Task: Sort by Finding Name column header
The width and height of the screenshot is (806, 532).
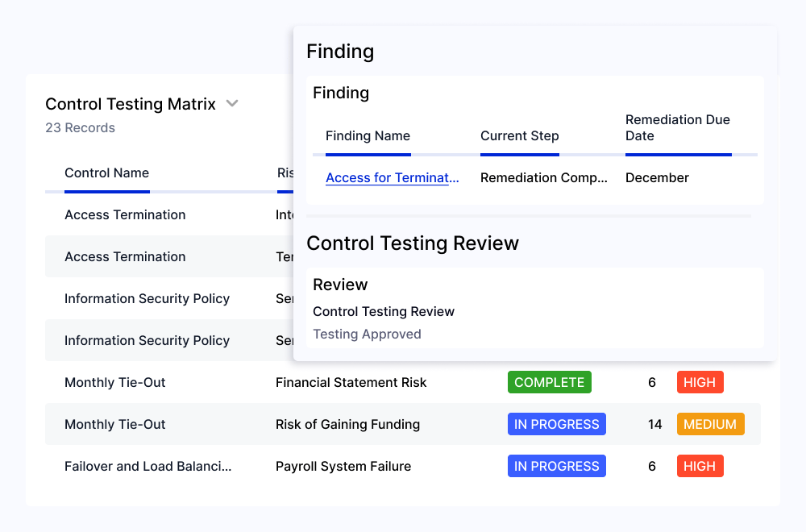Action: 368,135
